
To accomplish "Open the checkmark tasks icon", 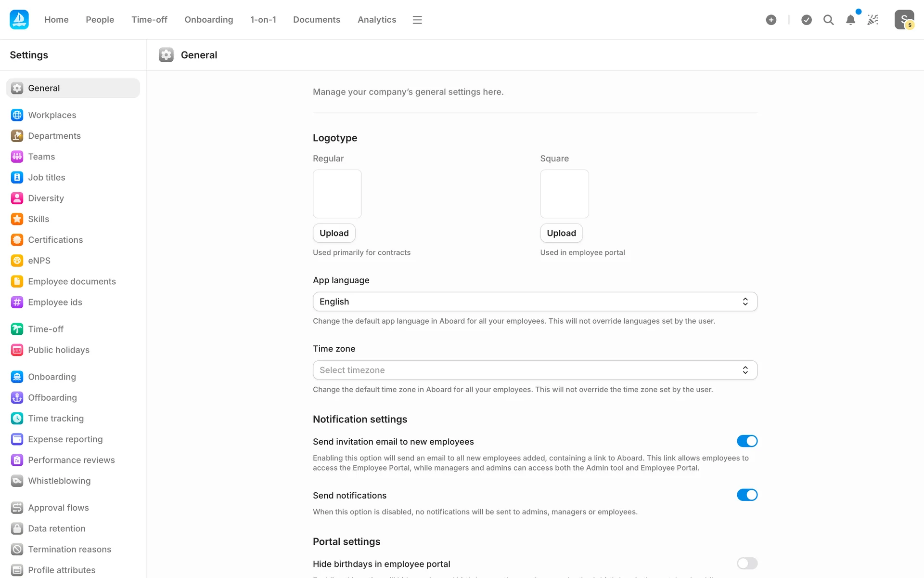I will pyautogui.click(x=807, y=20).
